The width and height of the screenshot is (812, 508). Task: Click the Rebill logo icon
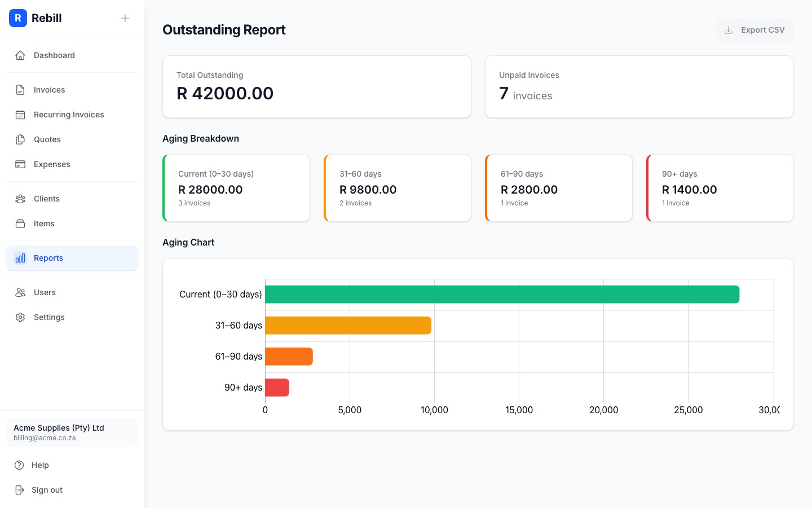[x=18, y=18]
